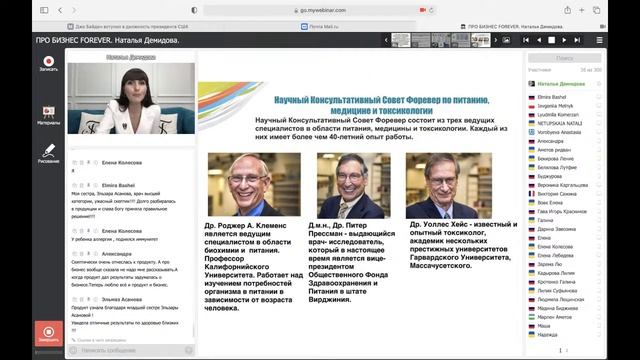640x360 pixels.
Task: Toggle the checkbox next to Vorobyeva Anastasia
Action: 599,132
